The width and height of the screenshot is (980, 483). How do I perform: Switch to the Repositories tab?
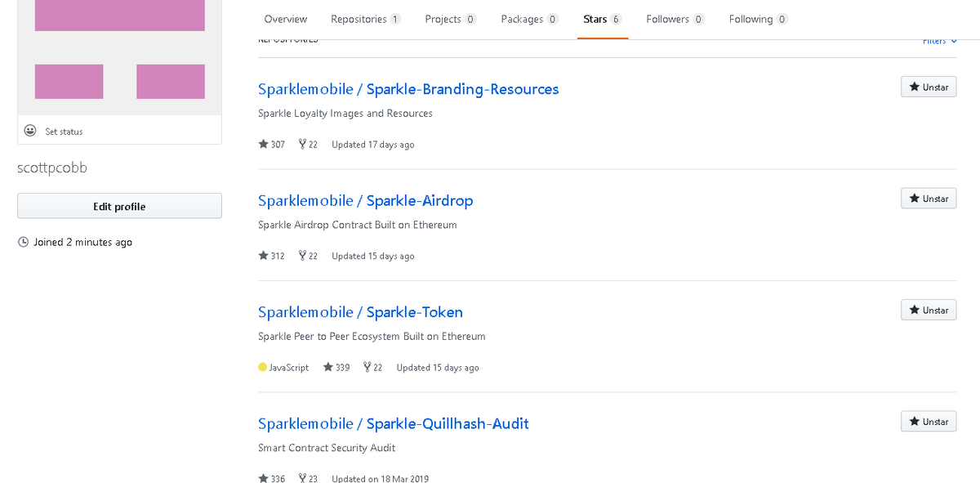[x=365, y=20]
